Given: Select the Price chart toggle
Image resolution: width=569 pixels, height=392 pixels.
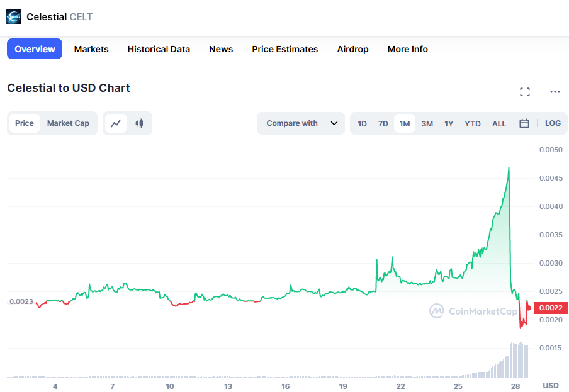Looking at the screenshot, I should tap(25, 123).
